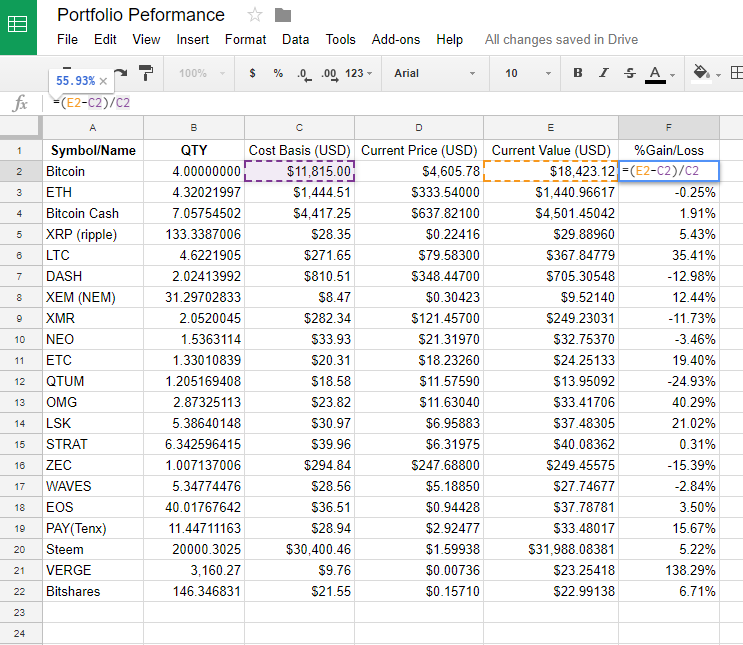Viewport: 743px width, 645px height.
Task: Open the more formats 123 dropdown
Action: point(358,73)
